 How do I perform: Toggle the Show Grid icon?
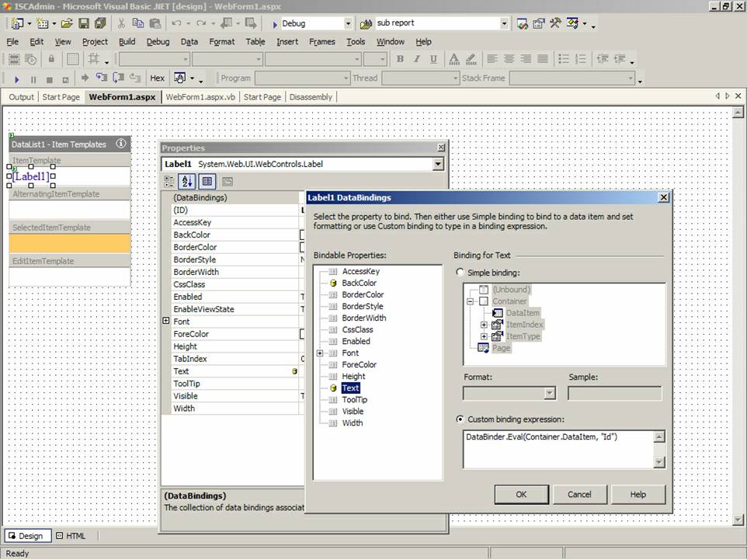pyautogui.click(x=73, y=59)
